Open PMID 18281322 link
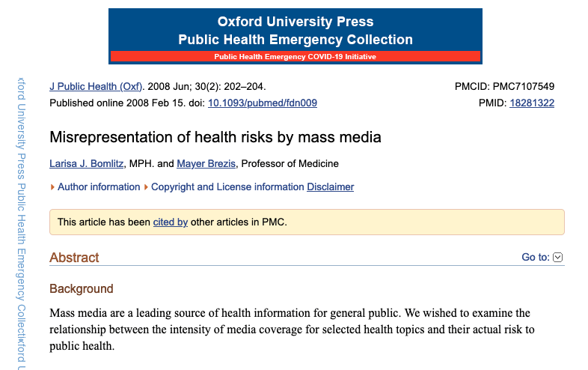This screenshot has width=588, height=370. pos(532,103)
